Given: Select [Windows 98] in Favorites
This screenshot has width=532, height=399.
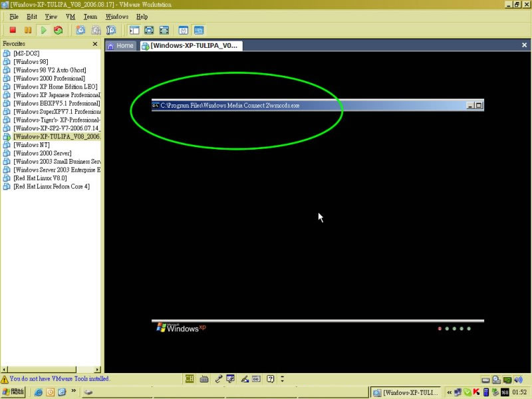Looking at the screenshot, I should pos(31,62).
